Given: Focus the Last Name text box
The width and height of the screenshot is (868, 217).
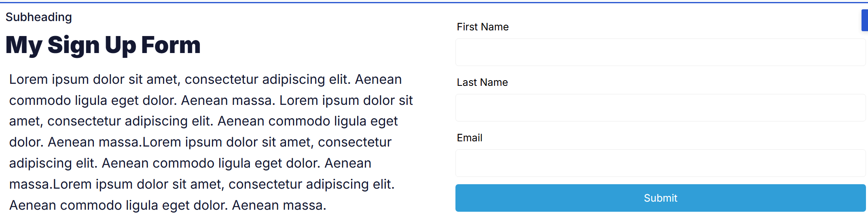Looking at the screenshot, I should [x=660, y=108].
